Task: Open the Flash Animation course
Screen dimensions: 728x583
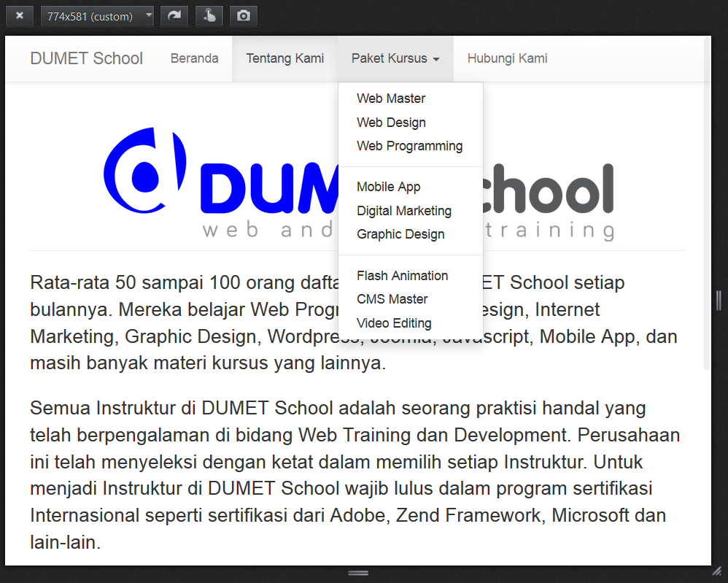Action: click(x=411, y=276)
